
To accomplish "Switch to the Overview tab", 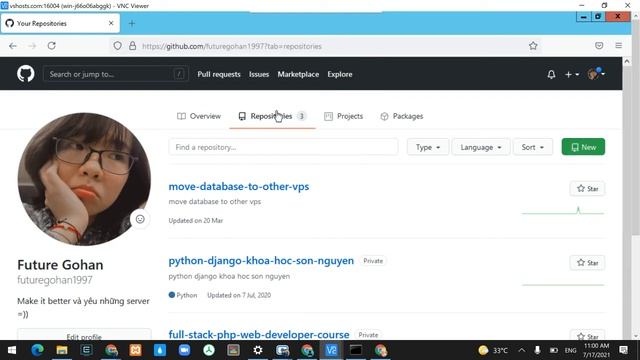I will [199, 116].
